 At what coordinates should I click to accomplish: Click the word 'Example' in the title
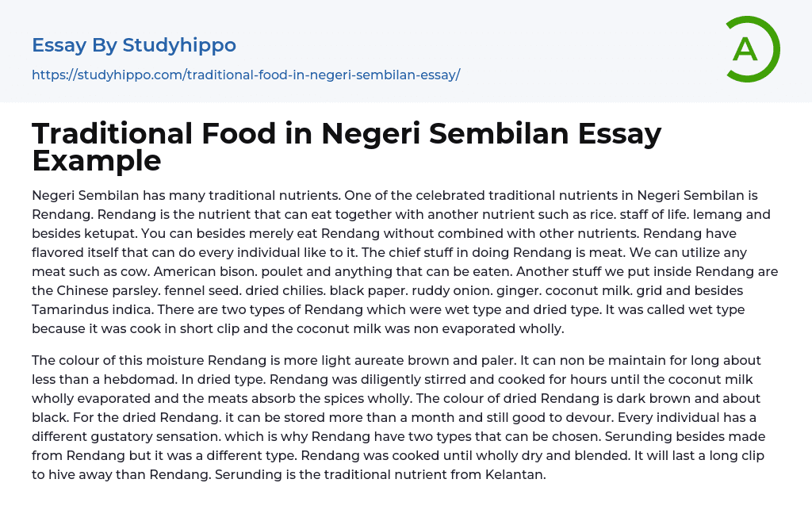[x=97, y=161]
